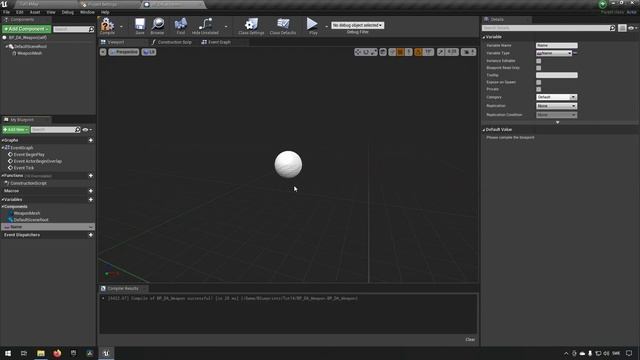Open the Debug Filter object dropdown
640x360 pixels.
coord(358,25)
